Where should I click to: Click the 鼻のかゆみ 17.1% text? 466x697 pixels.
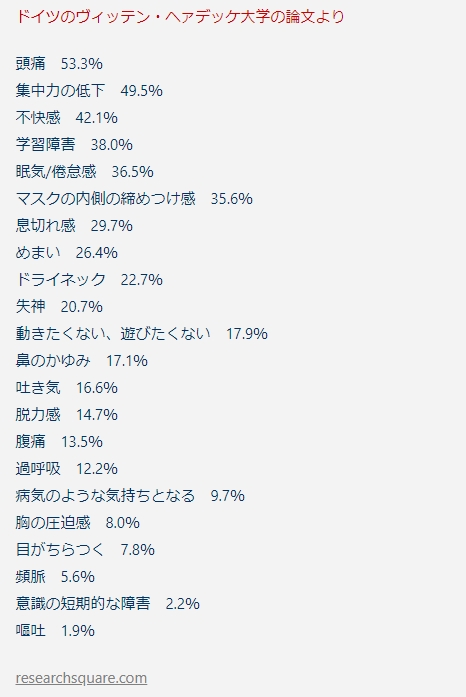pyautogui.click(x=82, y=361)
